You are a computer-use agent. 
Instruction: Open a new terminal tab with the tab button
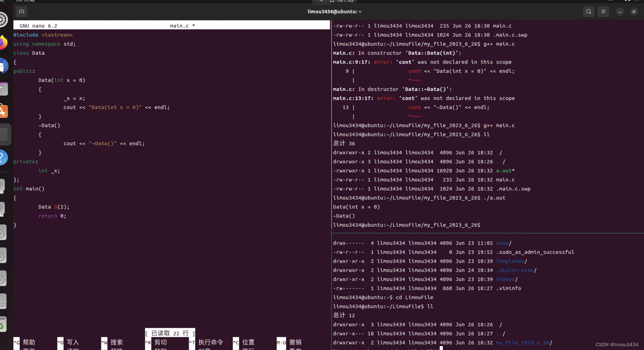point(22,12)
